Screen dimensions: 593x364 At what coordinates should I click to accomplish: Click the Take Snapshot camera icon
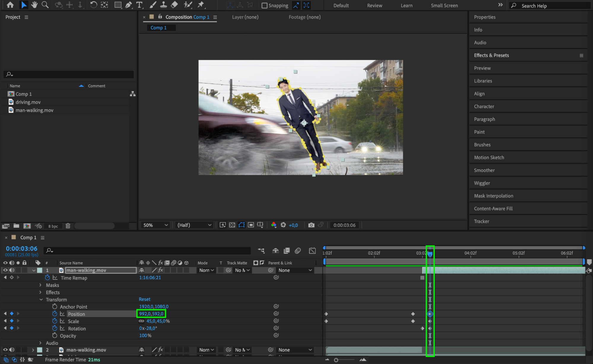click(311, 225)
